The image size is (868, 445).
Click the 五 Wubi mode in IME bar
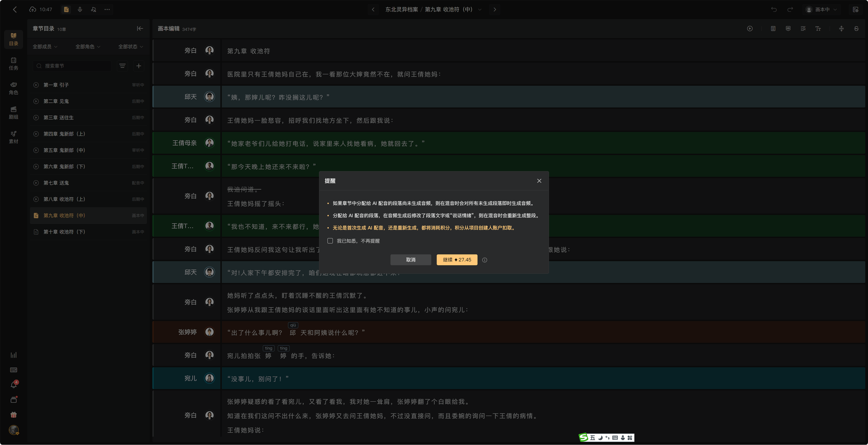tap(592, 438)
